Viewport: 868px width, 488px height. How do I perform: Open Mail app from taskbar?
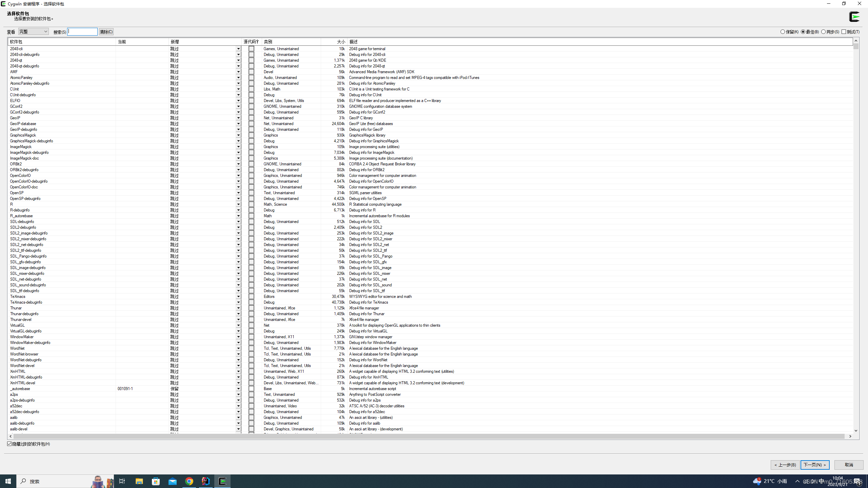point(173,481)
